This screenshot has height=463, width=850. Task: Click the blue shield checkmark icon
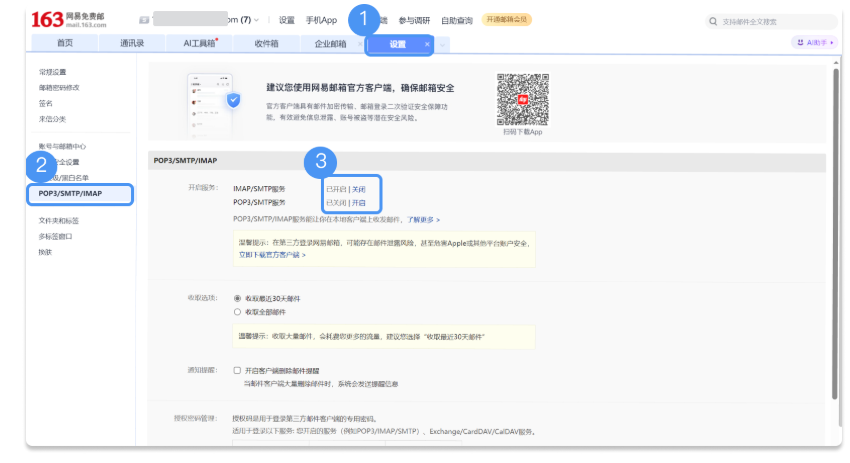tap(233, 100)
